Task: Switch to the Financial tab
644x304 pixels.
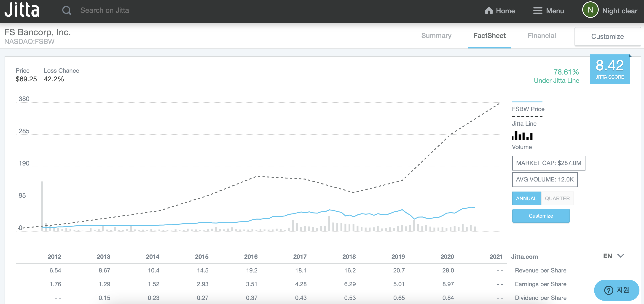Action: [542, 36]
